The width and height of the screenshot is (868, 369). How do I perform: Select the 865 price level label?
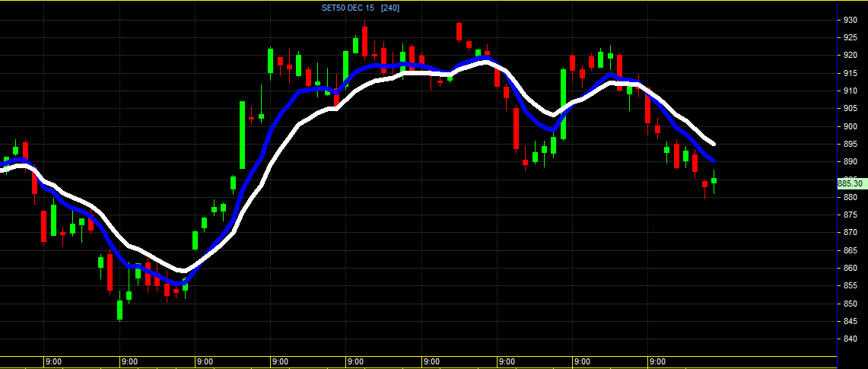click(x=850, y=250)
